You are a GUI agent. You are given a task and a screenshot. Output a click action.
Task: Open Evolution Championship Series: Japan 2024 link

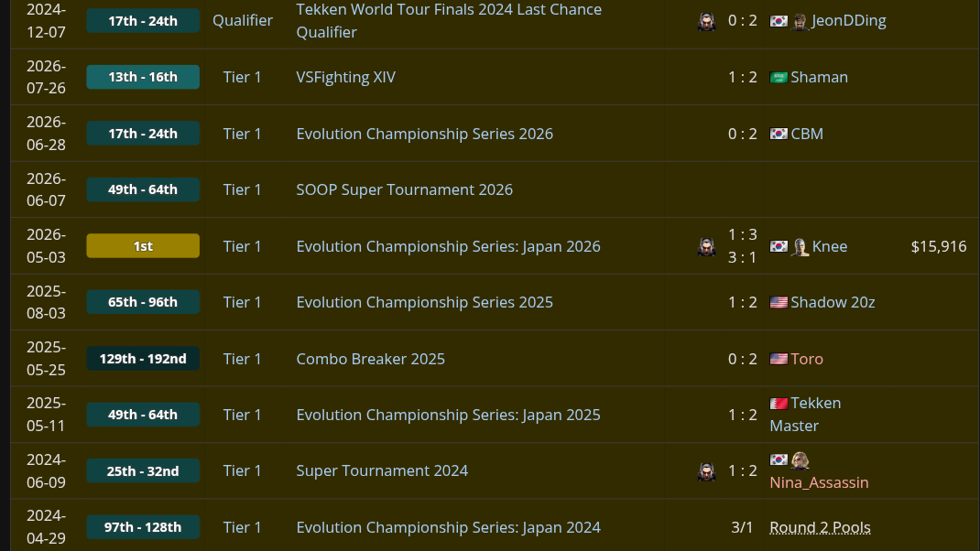pos(448,527)
